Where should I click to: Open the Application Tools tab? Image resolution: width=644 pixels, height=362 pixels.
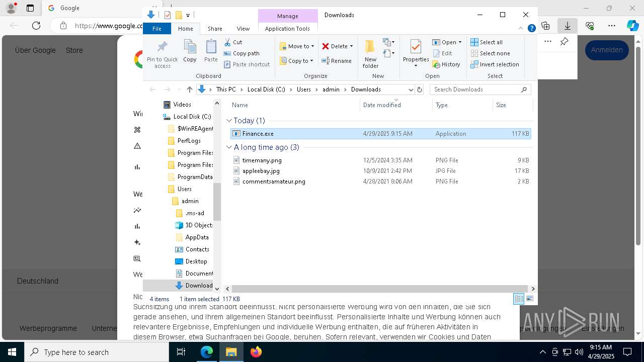(287, 29)
